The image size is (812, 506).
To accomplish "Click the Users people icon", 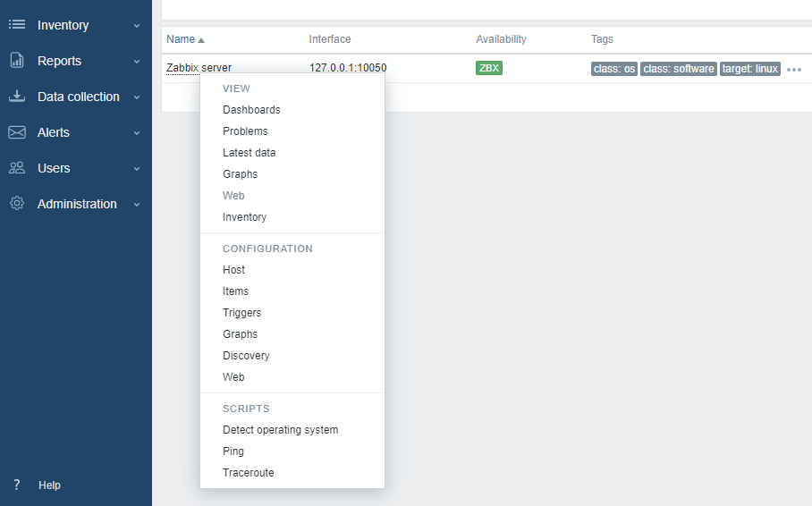I will point(17,168).
